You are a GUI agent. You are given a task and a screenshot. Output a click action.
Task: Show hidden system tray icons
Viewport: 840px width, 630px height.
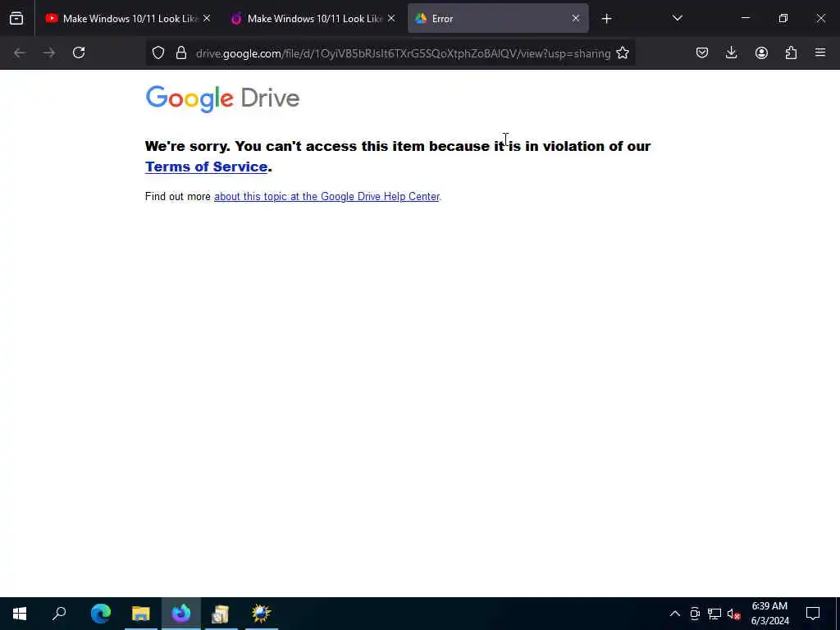tap(675, 614)
